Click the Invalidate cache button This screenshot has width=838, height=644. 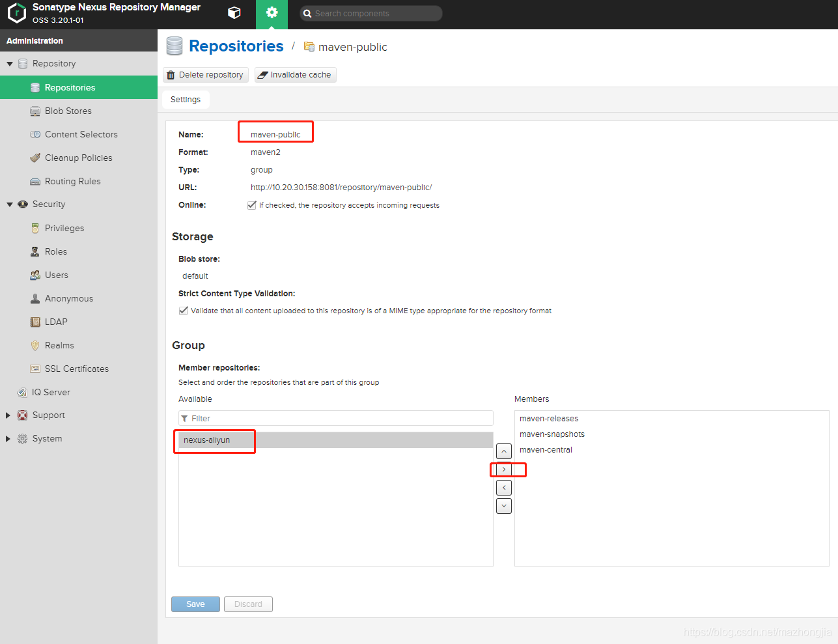[x=296, y=75]
